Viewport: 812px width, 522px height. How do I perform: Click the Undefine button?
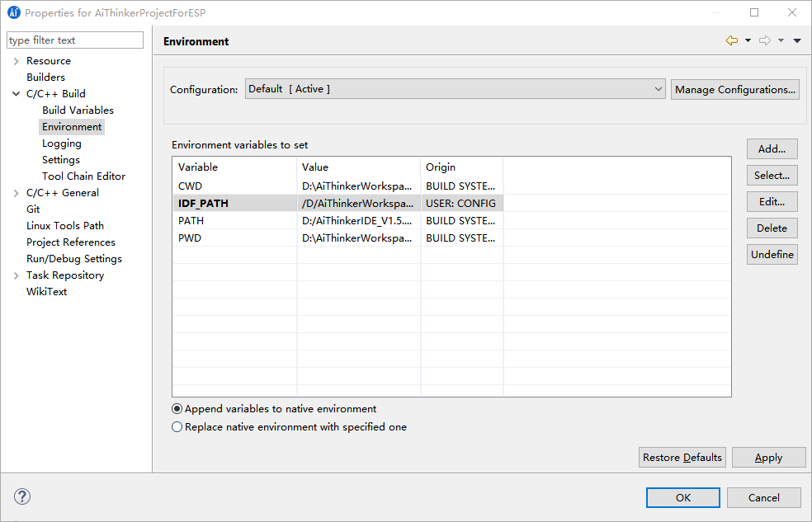772,255
